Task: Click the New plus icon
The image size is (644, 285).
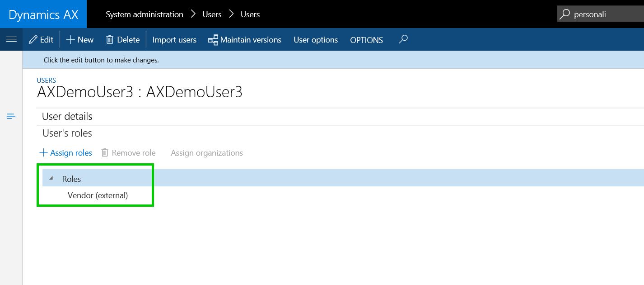Action: pyautogui.click(x=70, y=40)
